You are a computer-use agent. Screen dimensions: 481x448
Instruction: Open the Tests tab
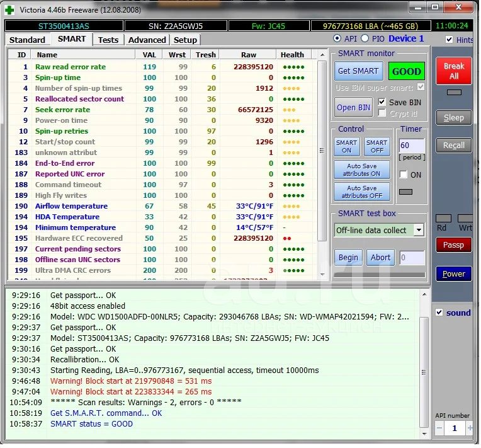(x=108, y=40)
